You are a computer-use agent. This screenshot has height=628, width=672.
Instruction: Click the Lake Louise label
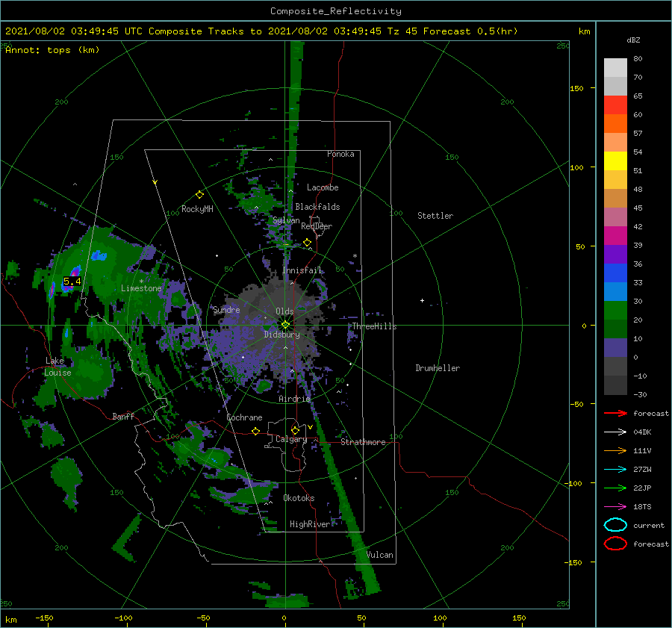coord(57,367)
